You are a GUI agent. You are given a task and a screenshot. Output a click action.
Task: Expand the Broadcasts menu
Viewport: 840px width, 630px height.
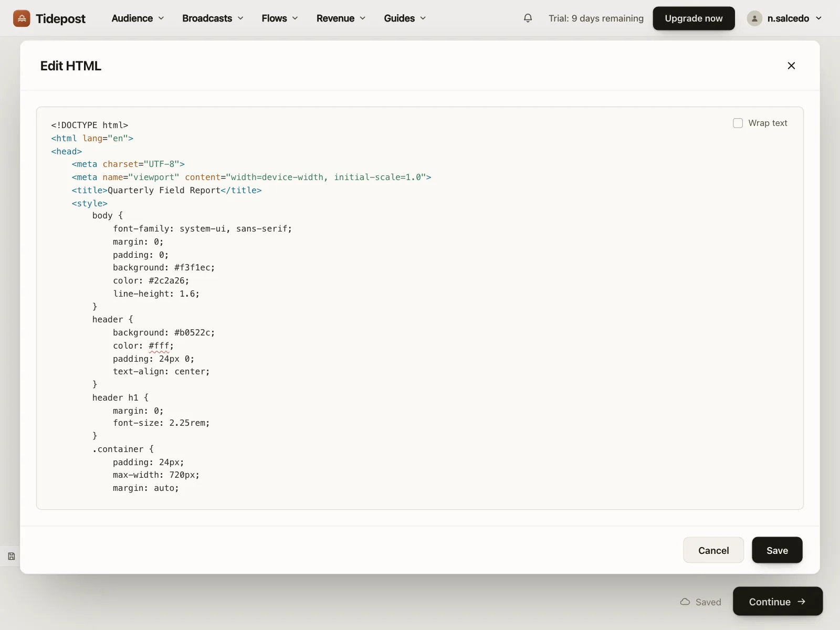click(213, 18)
